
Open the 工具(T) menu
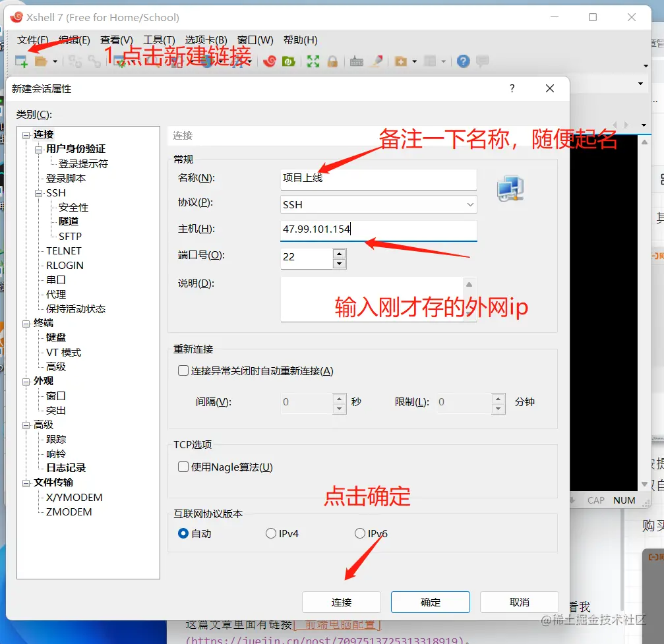click(x=159, y=40)
